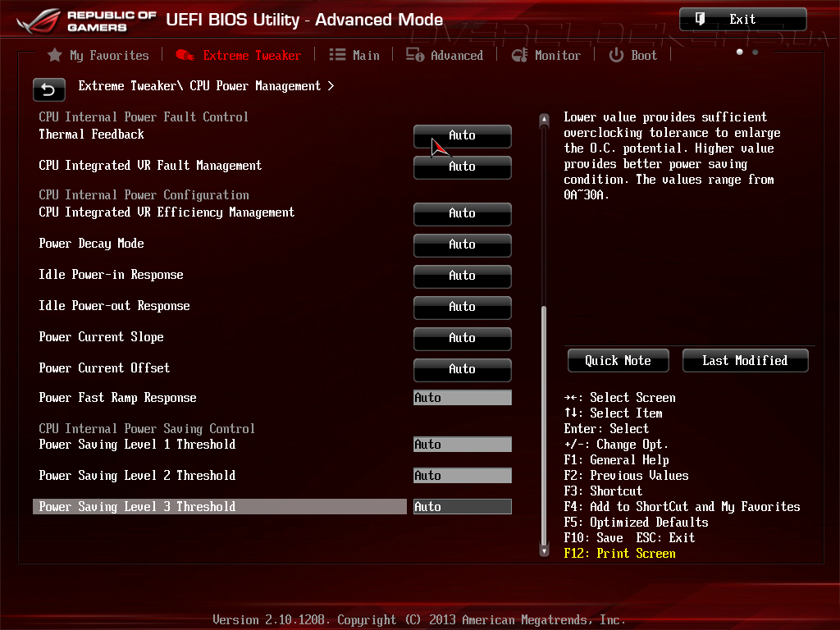This screenshot has width=840, height=630.
Task: Select highlighted Power Saving Level 3 Threshold row
Action: (x=220, y=506)
